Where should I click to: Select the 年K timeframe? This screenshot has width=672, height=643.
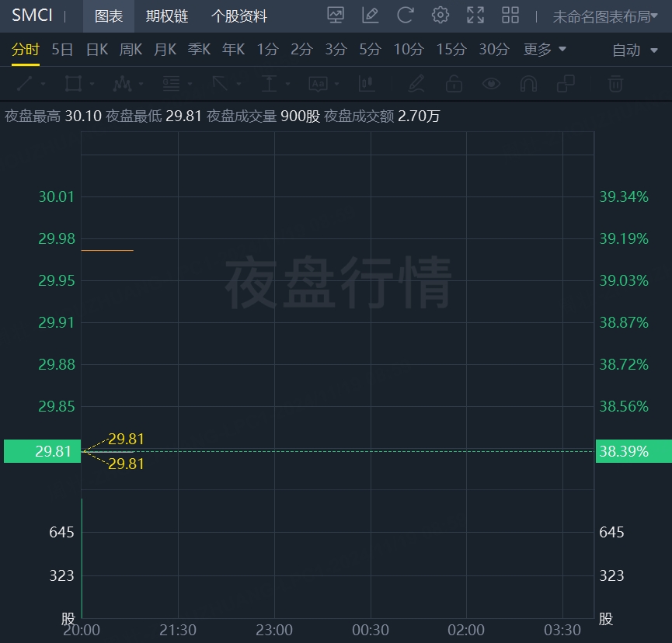click(233, 49)
